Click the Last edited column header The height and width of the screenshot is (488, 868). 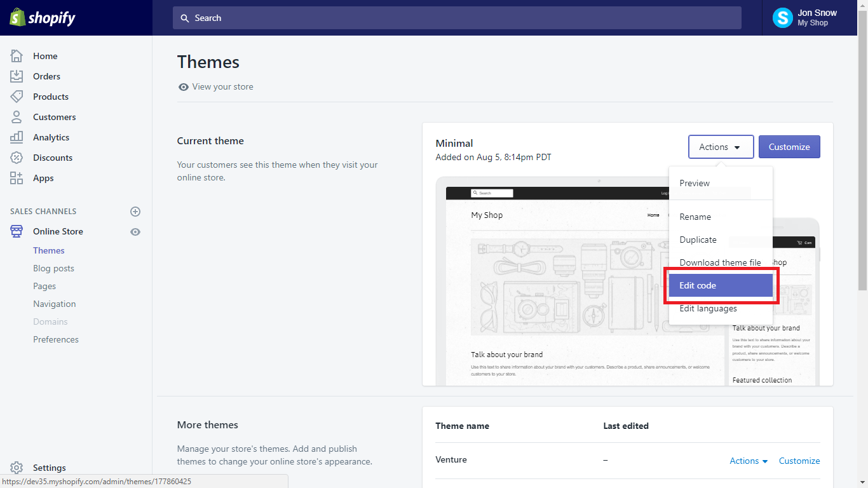(x=626, y=426)
